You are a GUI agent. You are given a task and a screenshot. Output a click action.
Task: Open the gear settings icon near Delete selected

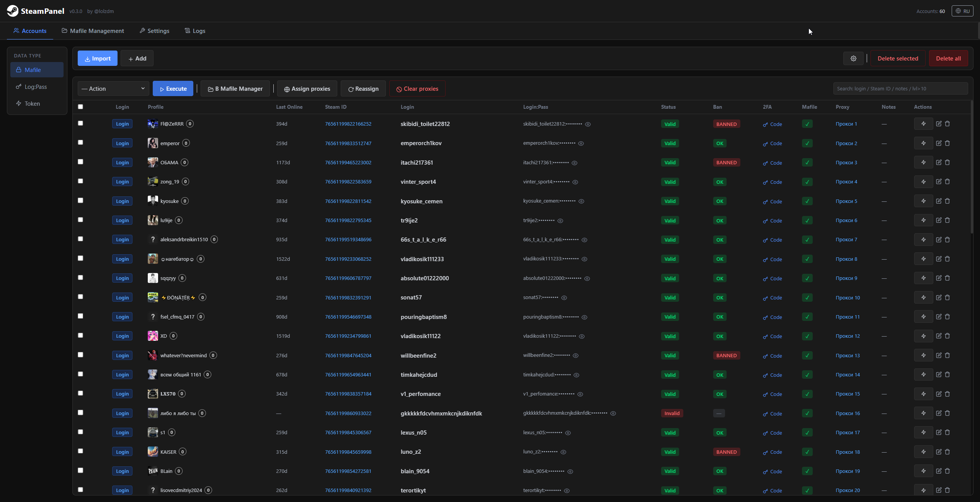point(853,59)
